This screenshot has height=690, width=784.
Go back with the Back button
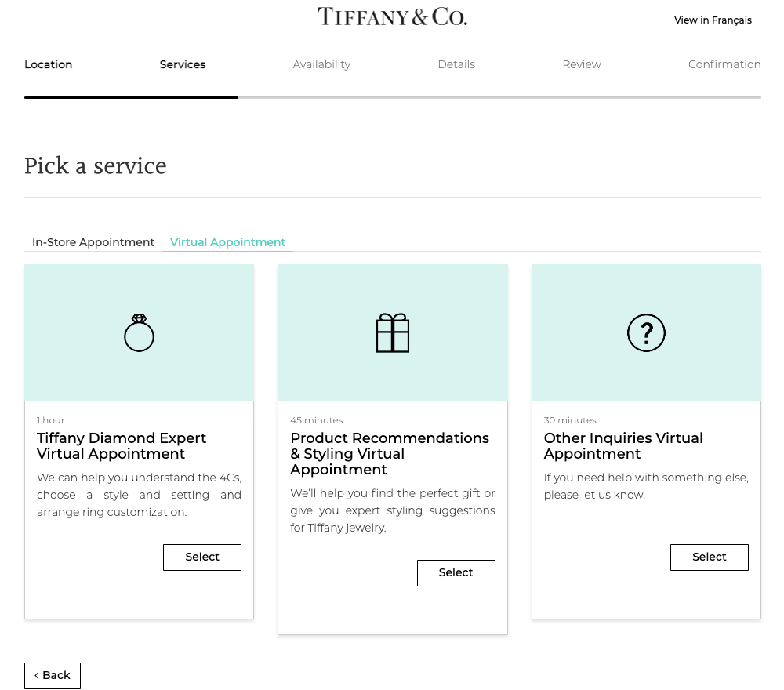(53, 676)
